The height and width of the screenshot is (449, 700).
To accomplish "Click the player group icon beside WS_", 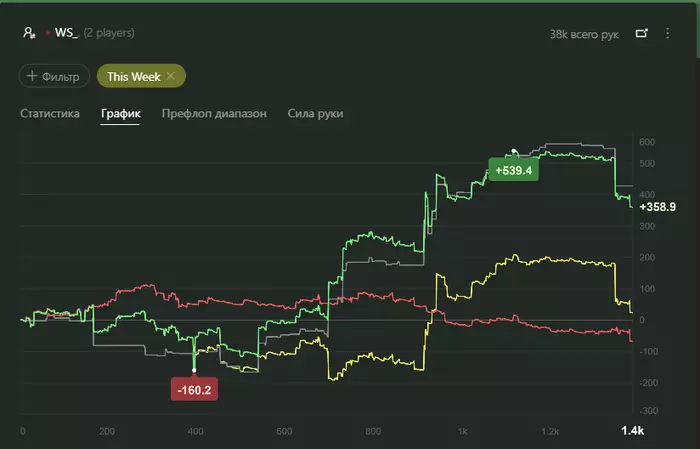I will pyautogui.click(x=29, y=33).
